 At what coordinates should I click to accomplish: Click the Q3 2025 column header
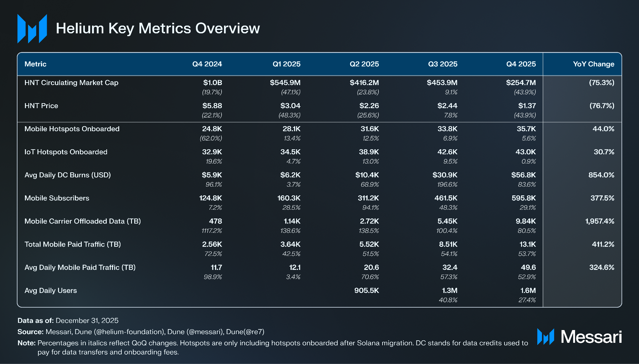[442, 64]
